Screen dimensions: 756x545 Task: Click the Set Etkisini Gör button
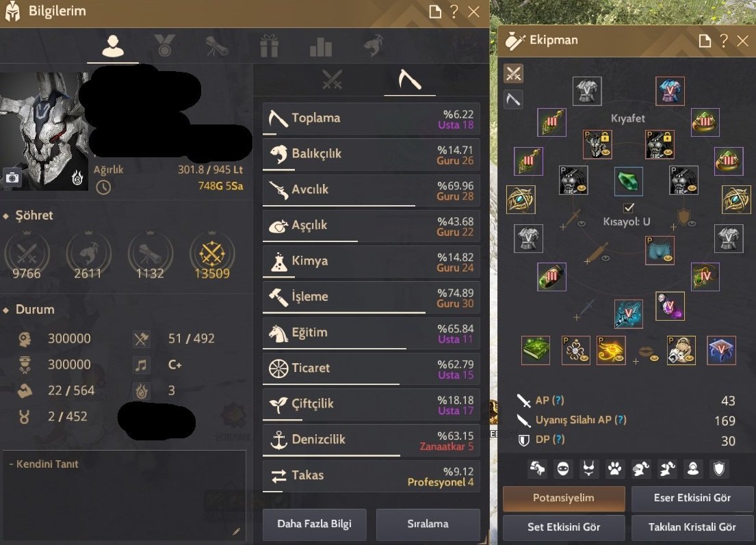[x=564, y=527]
